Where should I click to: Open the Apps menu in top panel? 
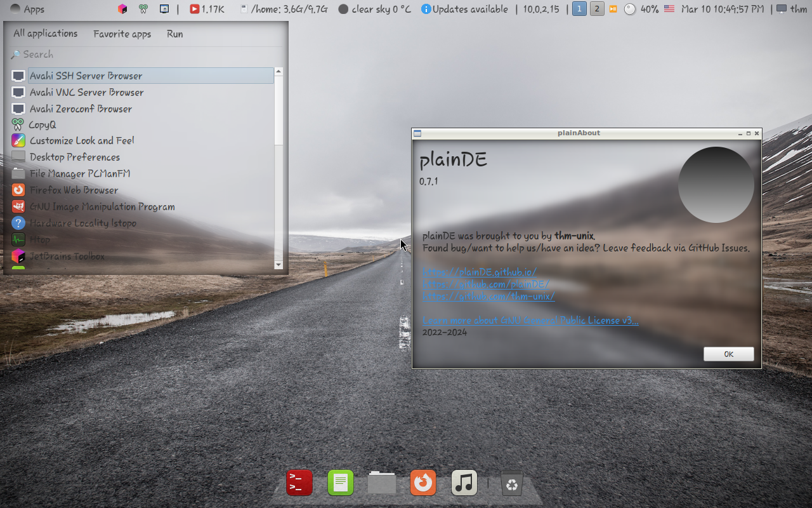click(27, 10)
